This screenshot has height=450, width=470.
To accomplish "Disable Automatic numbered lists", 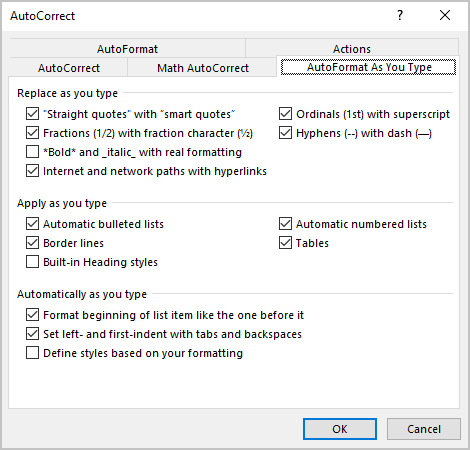I will point(285,224).
